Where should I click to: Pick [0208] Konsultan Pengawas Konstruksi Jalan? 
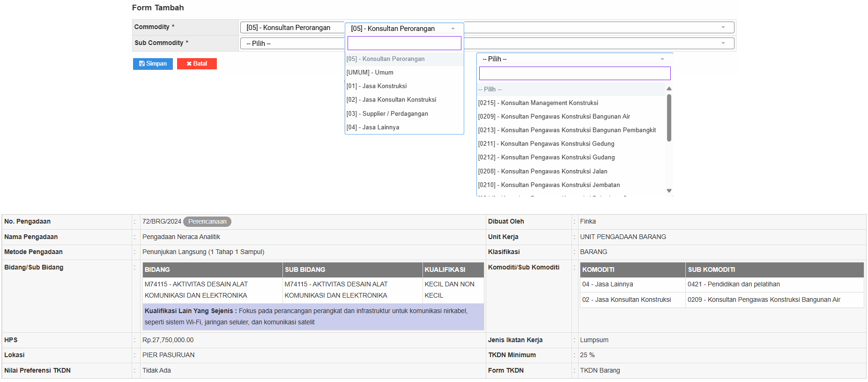coord(542,172)
